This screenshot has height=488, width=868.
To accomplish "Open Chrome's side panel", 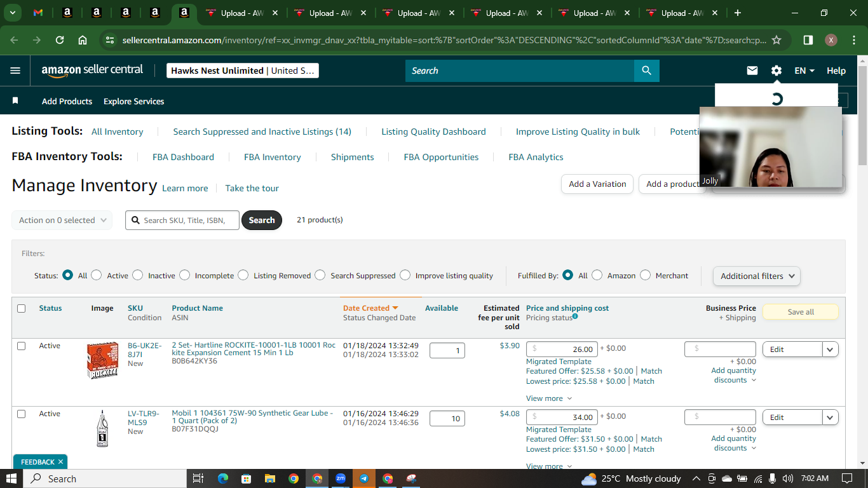I will pos(808,40).
